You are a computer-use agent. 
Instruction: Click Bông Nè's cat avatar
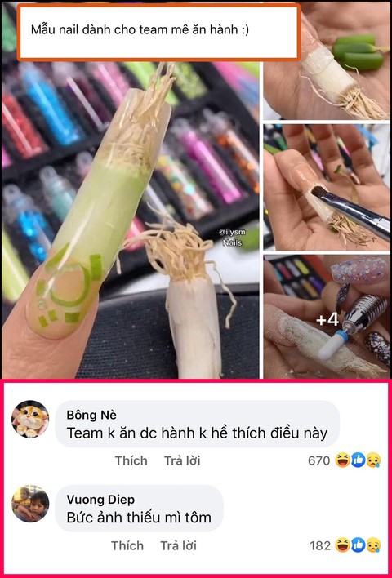tap(30, 419)
